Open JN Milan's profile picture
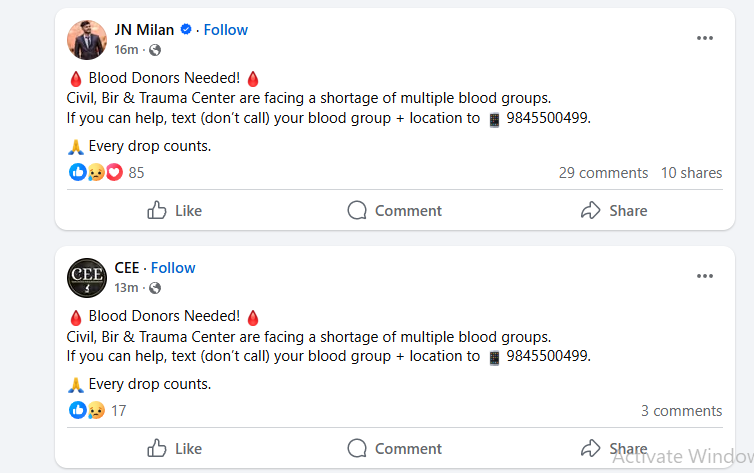The width and height of the screenshot is (754, 473). coord(87,39)
